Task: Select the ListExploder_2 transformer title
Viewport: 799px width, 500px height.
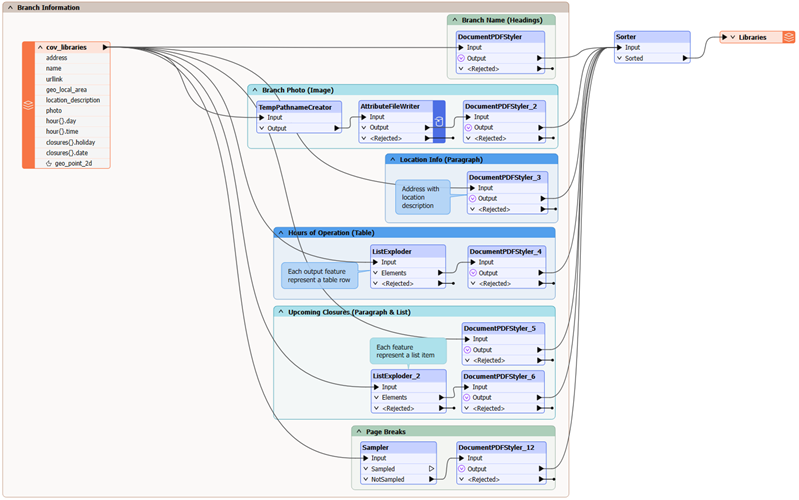Action: (x=397, y=376)
